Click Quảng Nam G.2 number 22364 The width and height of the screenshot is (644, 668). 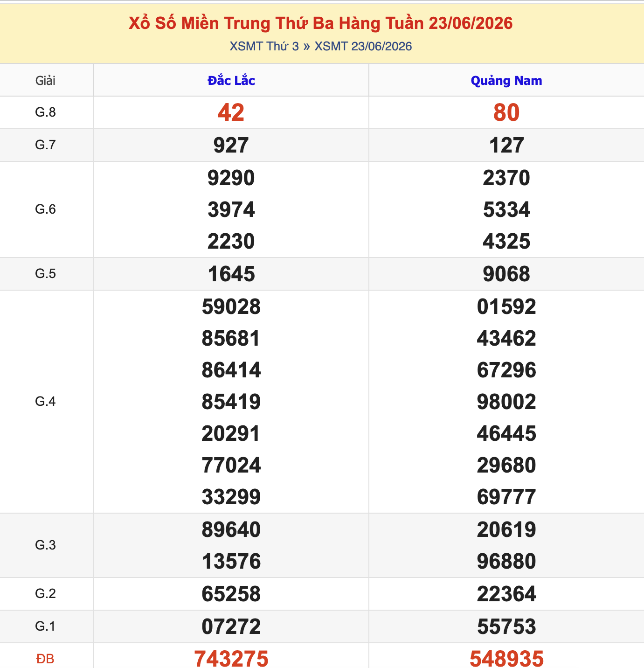pos(506,594)
